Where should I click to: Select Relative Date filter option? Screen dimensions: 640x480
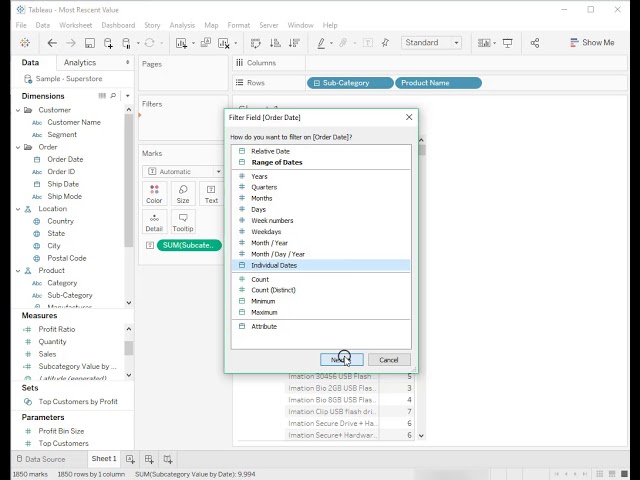point(321,151)
